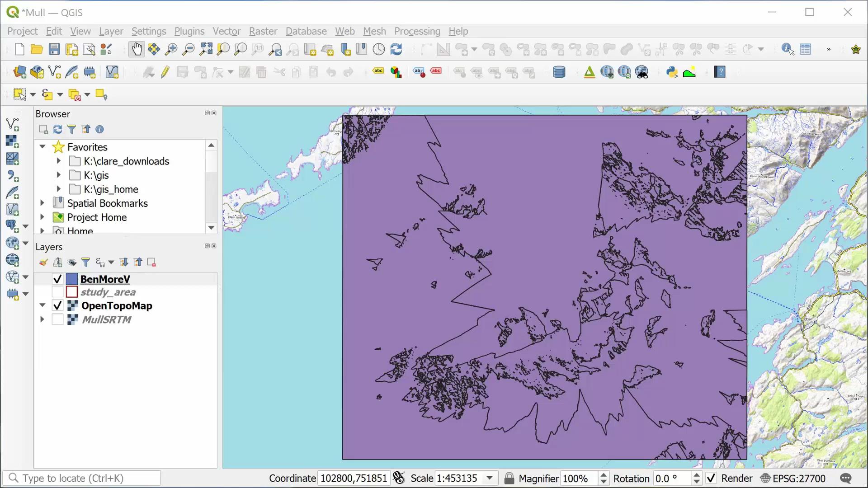Hide the BenMoreV layer
868x488 pixels.
57,279
